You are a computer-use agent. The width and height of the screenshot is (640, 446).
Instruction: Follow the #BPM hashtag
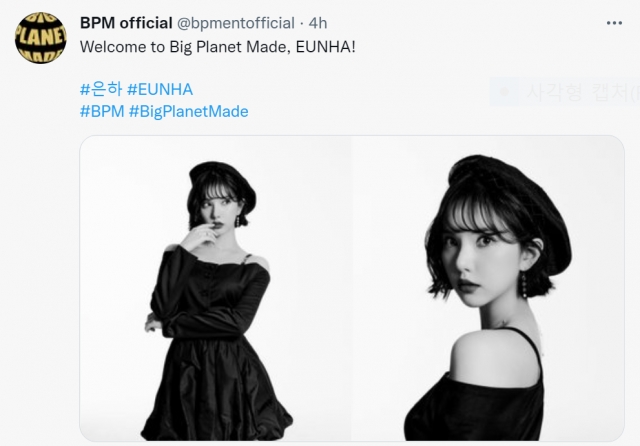click(x=102, y=111)
